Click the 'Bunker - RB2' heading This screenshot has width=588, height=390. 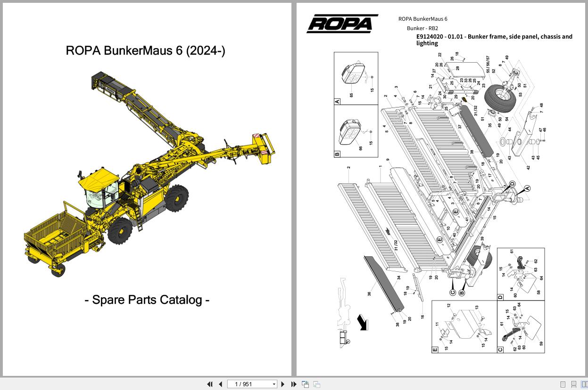[422, 28]
